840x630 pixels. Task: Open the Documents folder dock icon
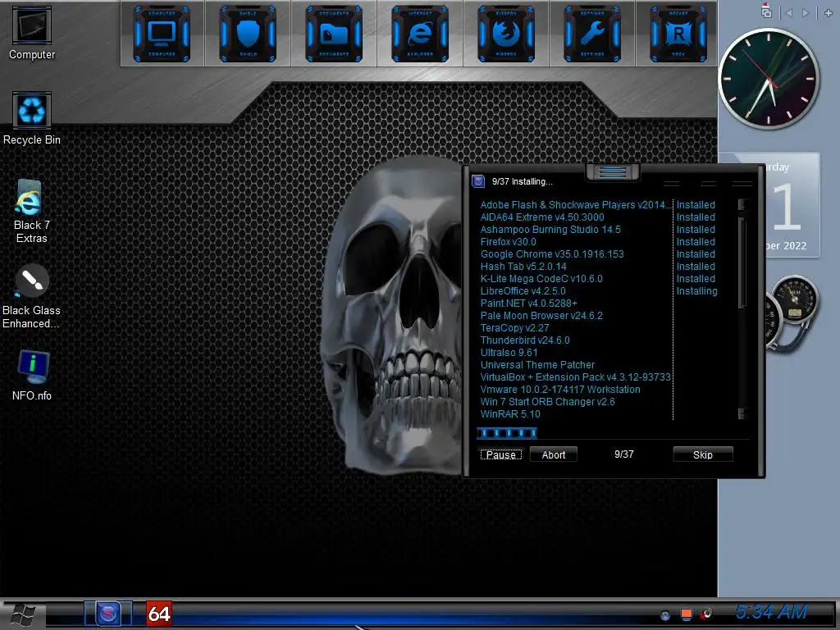[x=334, y=33]
